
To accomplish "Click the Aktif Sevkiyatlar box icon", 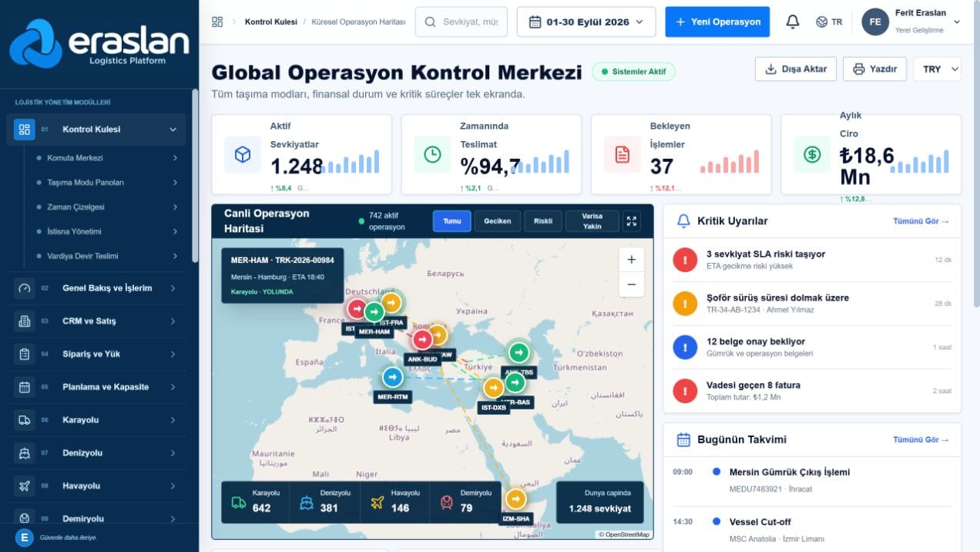I will (243, 154).
